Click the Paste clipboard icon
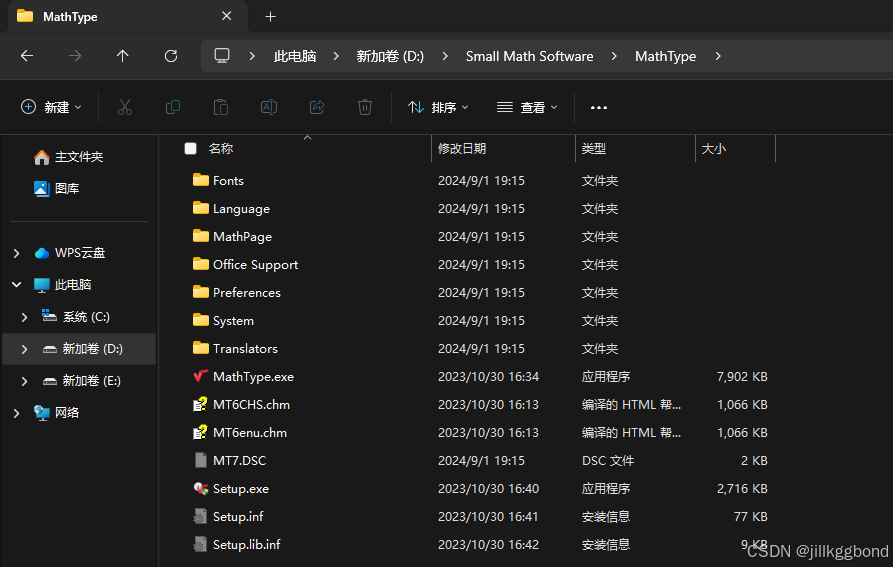This screenshot has width=893, height=567. click(220, 107)
